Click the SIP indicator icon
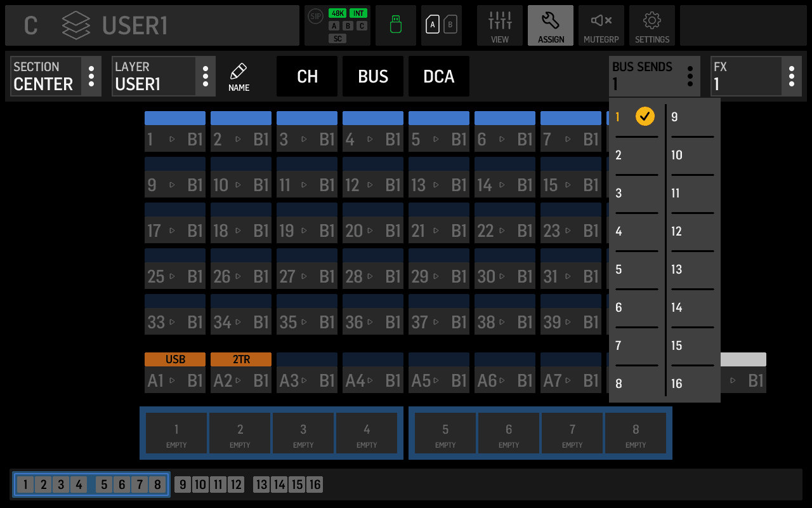The image size is (812, 508). pyautogui.click(x=315, y=17)
